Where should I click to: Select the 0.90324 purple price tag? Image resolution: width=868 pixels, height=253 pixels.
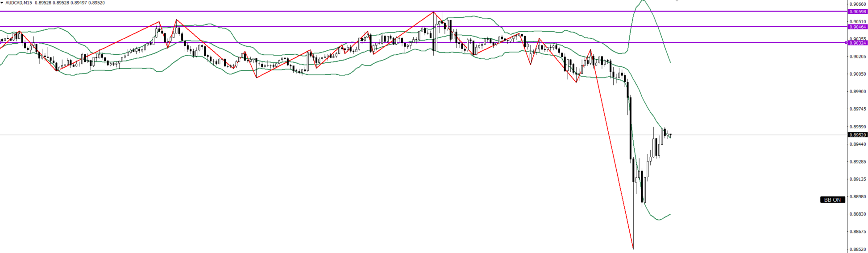click(857, 43)
